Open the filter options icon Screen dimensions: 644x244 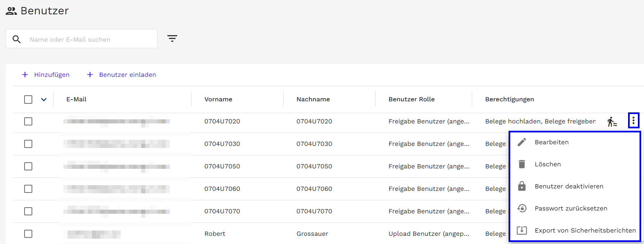coord(172,38)
